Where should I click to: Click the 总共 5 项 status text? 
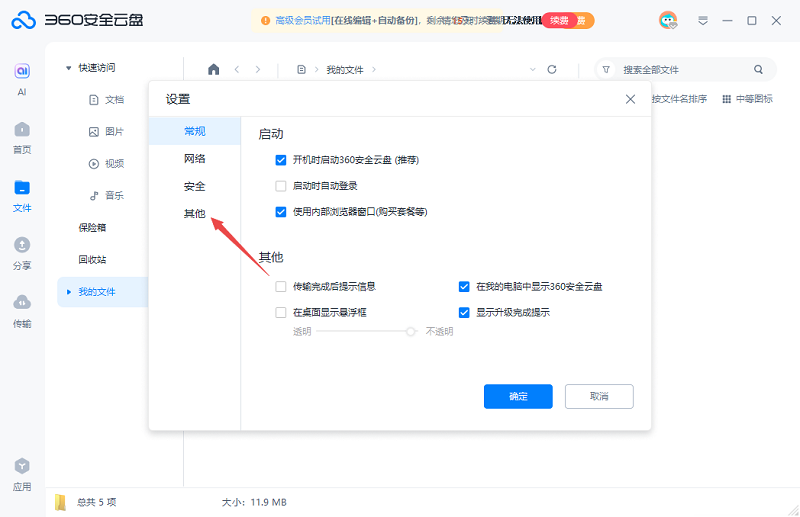pos(96,502)
